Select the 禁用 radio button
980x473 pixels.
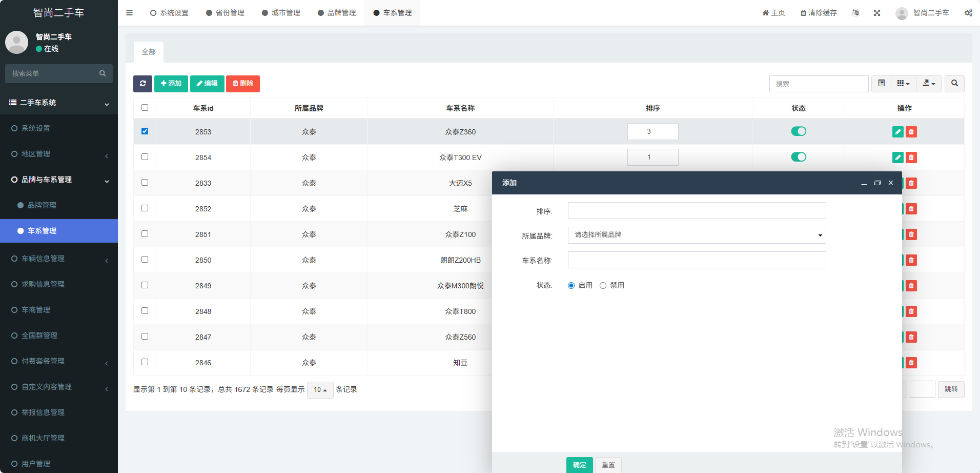point(603,286)
